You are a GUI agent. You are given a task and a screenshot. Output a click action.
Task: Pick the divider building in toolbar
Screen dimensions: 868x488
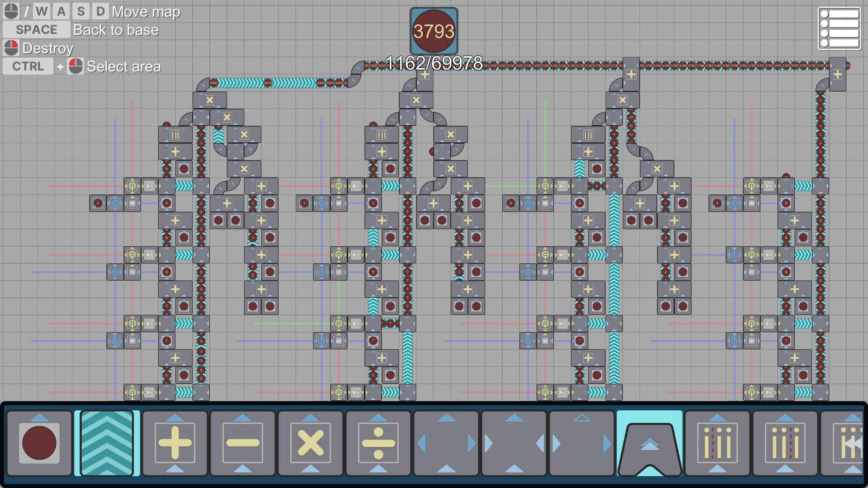(378, 443)
